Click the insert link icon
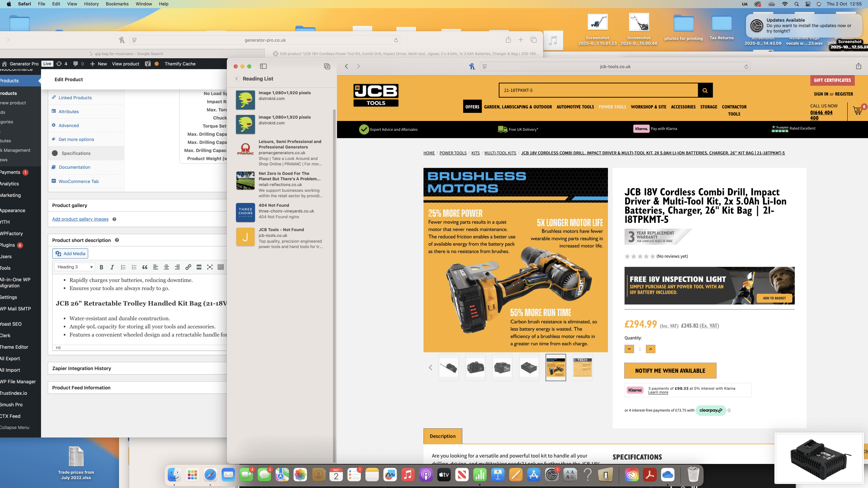Viewport: 868px width, 488px height. pyautogui.click(x=188, y=267)
